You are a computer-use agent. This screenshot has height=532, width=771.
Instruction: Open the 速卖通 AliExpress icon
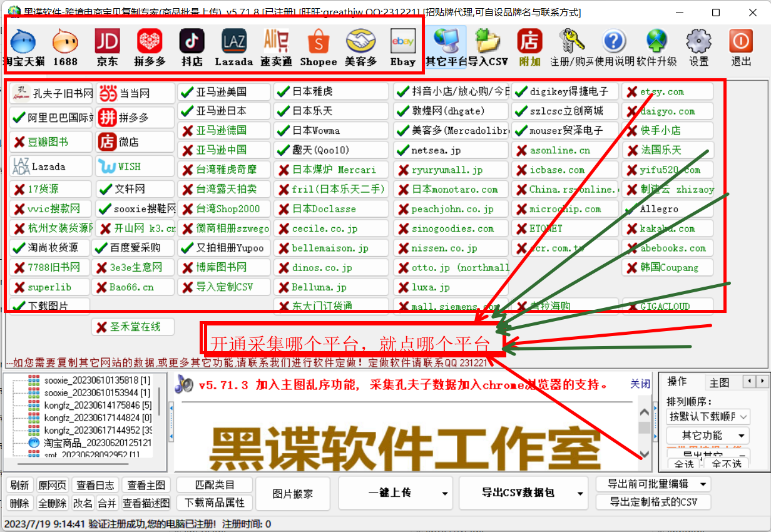[276, 48]
